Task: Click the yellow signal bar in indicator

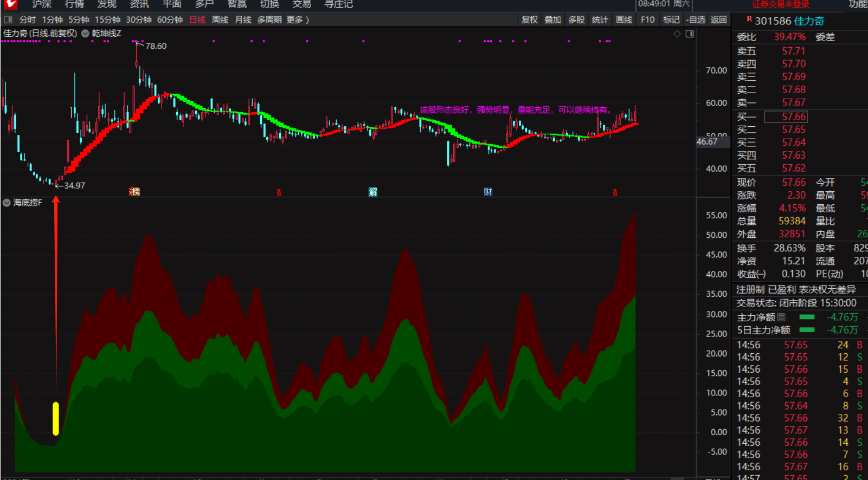Action: [55, 418]
